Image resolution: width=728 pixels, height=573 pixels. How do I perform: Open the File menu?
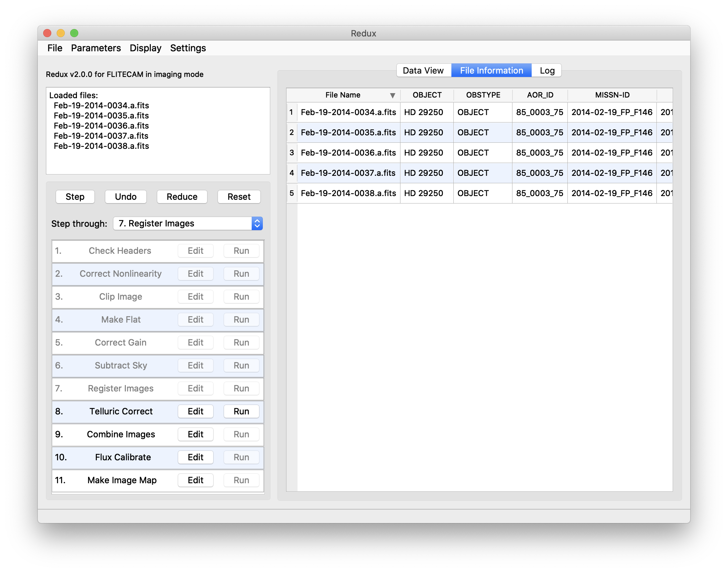pos(55,48)
